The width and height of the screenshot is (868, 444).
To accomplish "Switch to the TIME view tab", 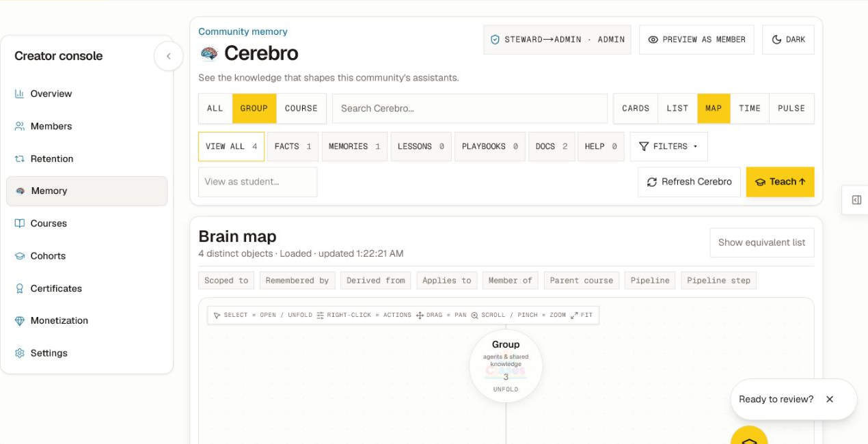I will (x=750, y=108).
